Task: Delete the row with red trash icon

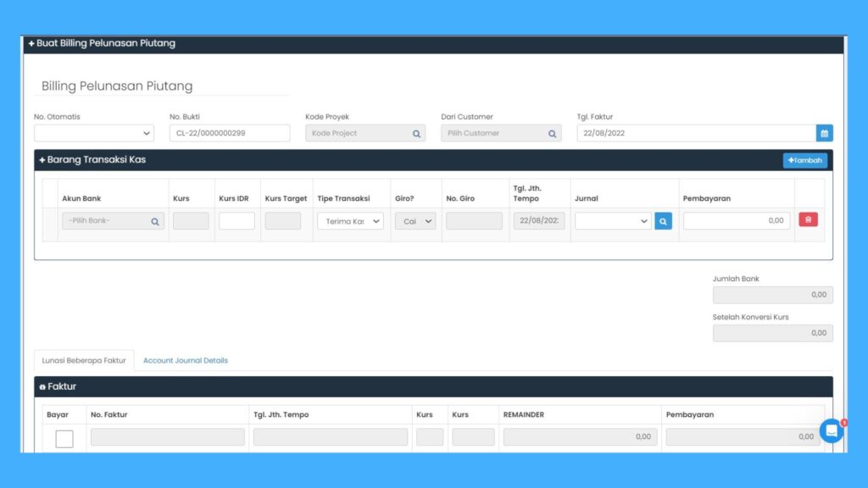Action: point(808,219)
